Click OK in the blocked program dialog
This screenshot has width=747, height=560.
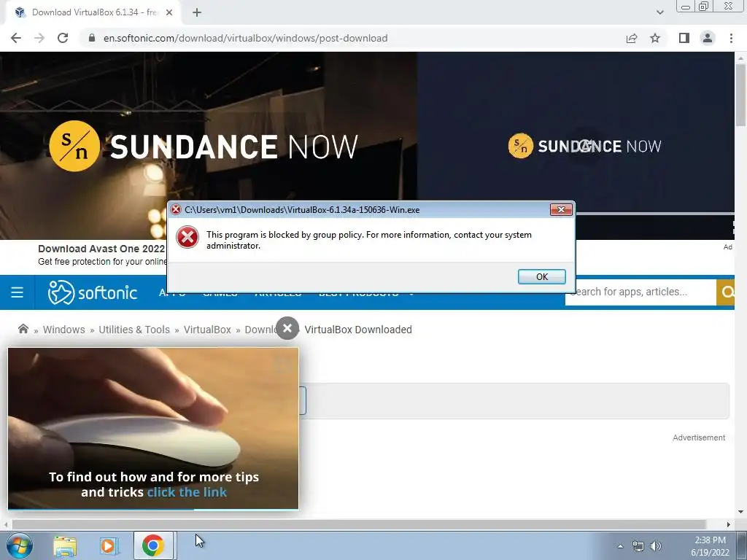[x=542, y=276]
